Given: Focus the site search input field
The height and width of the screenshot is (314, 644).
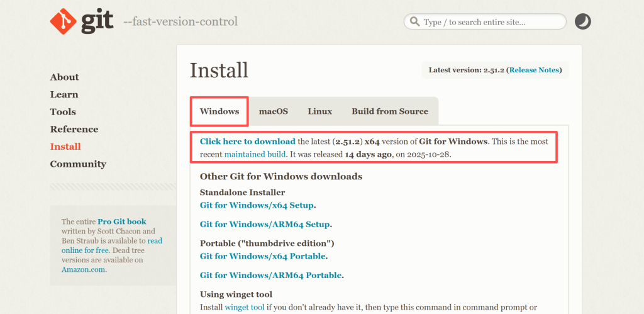Looking at the screenshot, I should tap(491, 22).
